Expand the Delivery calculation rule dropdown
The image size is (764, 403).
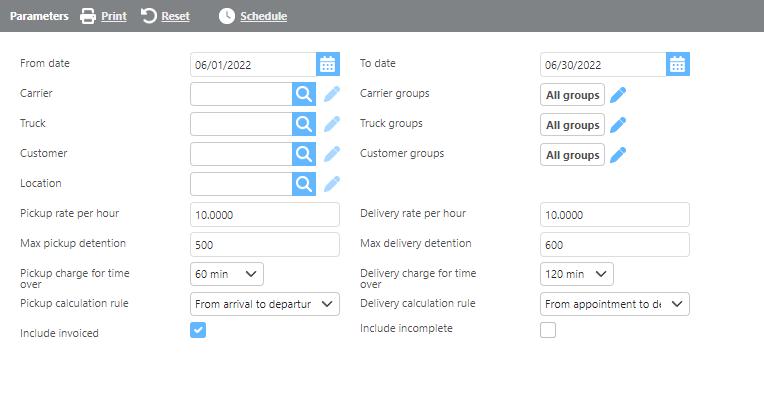click(615, 304)
